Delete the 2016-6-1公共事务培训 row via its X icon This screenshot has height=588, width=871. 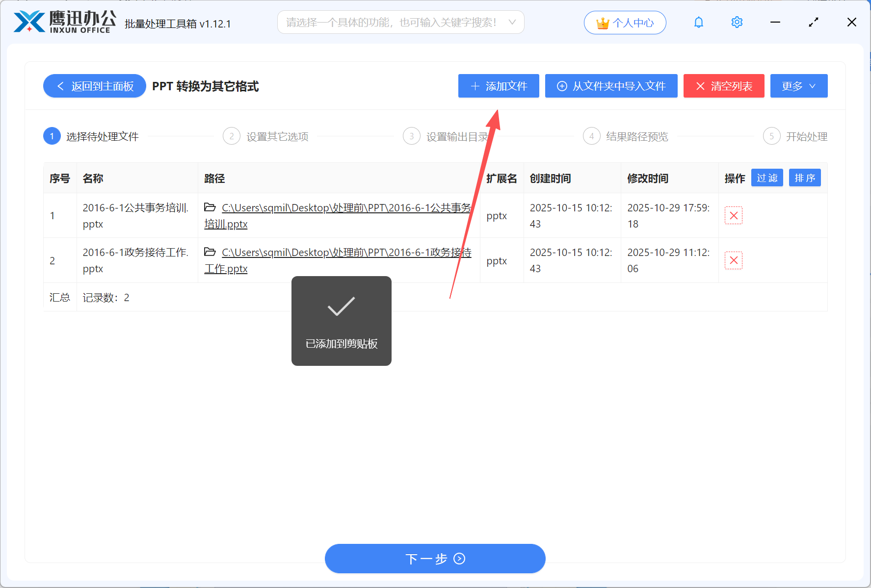pyautogui.click(x=734, y=215)
